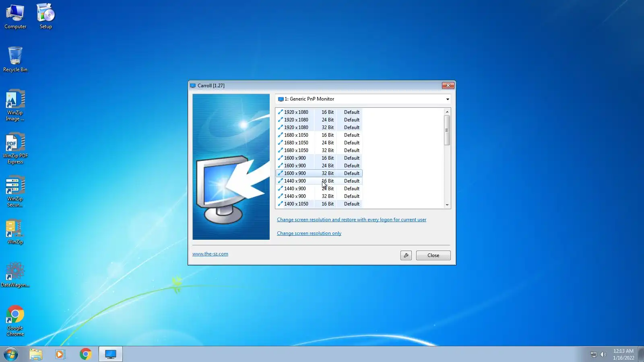
Task: Select 1440 x 900 16 Bit row
Action: (319, 181)
